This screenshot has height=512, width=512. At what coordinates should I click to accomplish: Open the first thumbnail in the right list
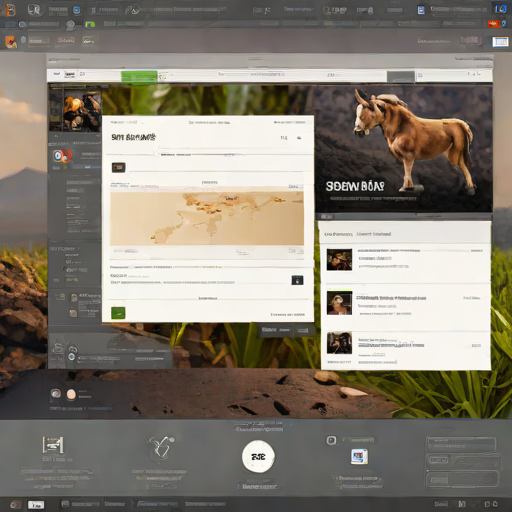pos(339,260)
